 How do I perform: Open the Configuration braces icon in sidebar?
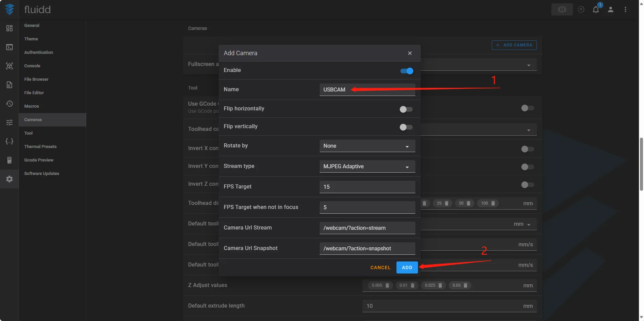pos(9,141)
